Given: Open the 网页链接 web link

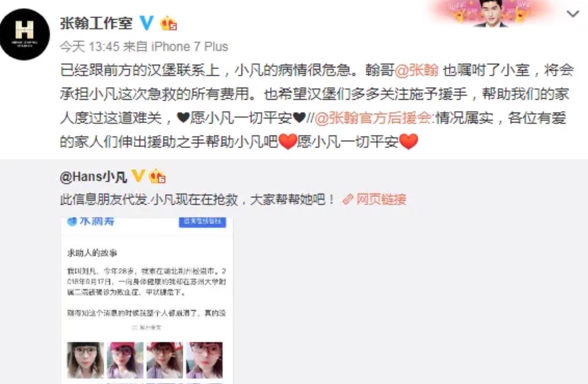Looking at the screenshot, I should 381,199.
